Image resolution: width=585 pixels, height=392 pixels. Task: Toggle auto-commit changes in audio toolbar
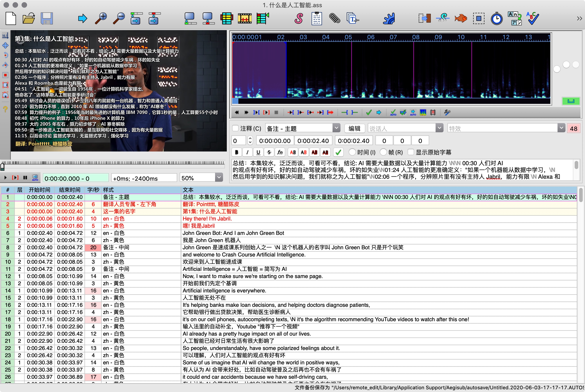[x=393, y=113]
